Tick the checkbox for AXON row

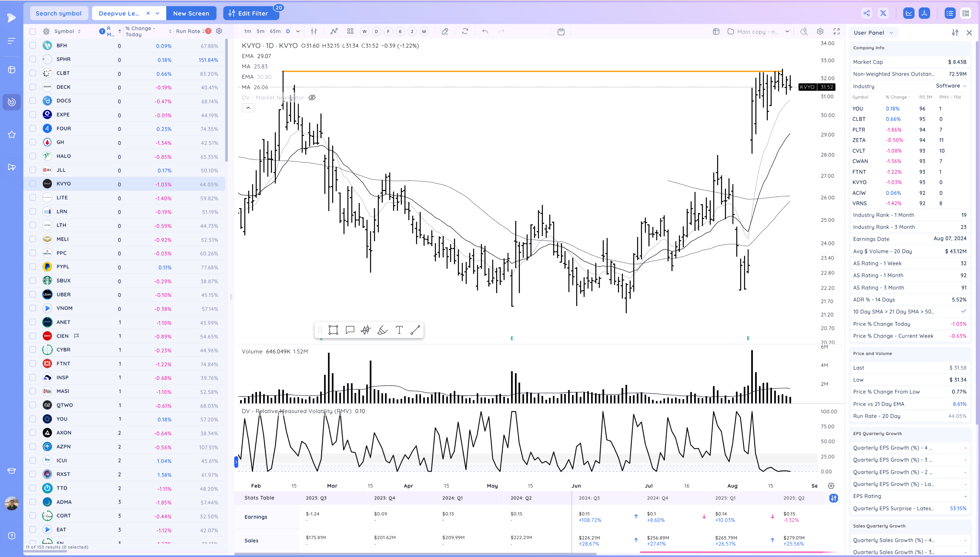[33, 433]
